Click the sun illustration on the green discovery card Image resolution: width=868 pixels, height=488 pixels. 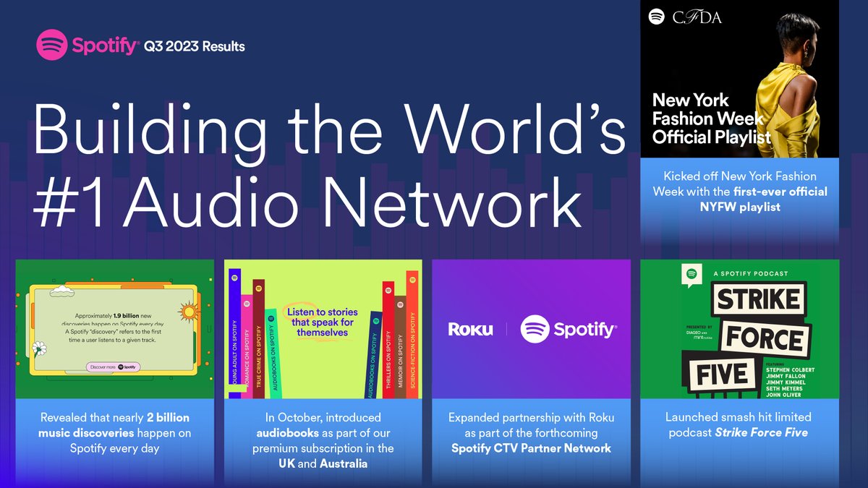click(x=188, y=310)
